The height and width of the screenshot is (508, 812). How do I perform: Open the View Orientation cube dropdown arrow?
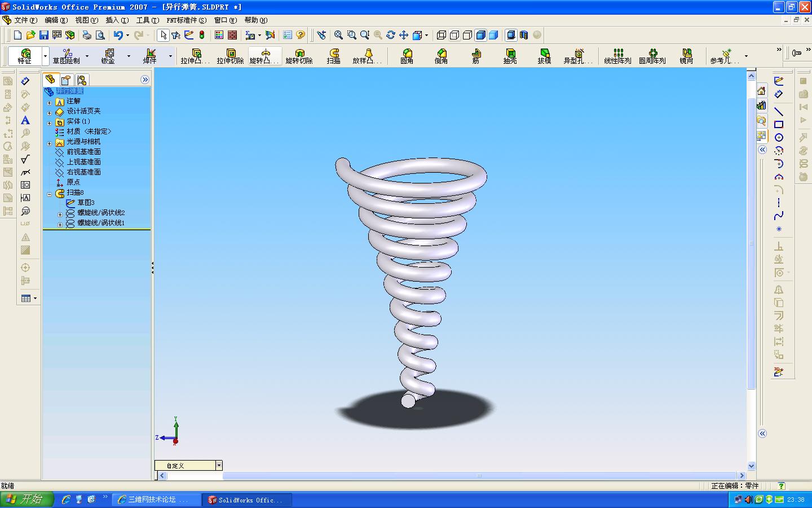426,35
